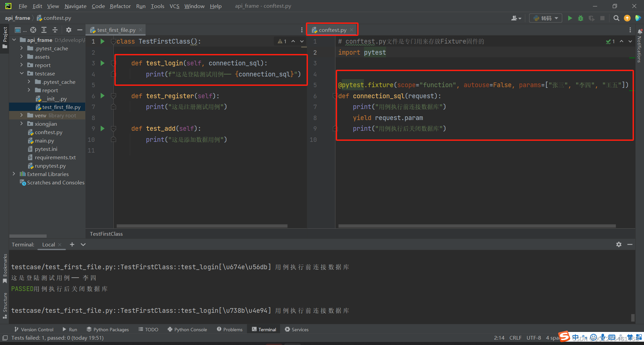Open Services tool window
Viewport: 644px width, 345px height.
pos(297,330)
